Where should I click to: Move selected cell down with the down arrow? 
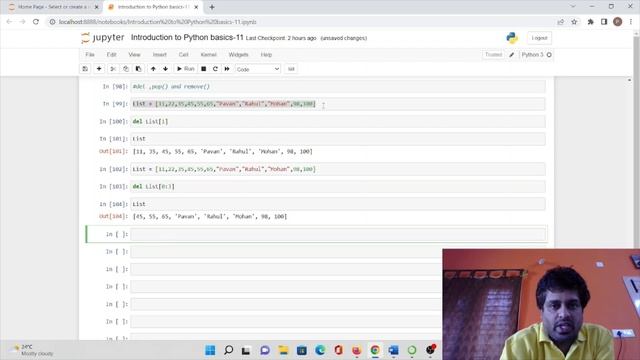coord(165,69)
